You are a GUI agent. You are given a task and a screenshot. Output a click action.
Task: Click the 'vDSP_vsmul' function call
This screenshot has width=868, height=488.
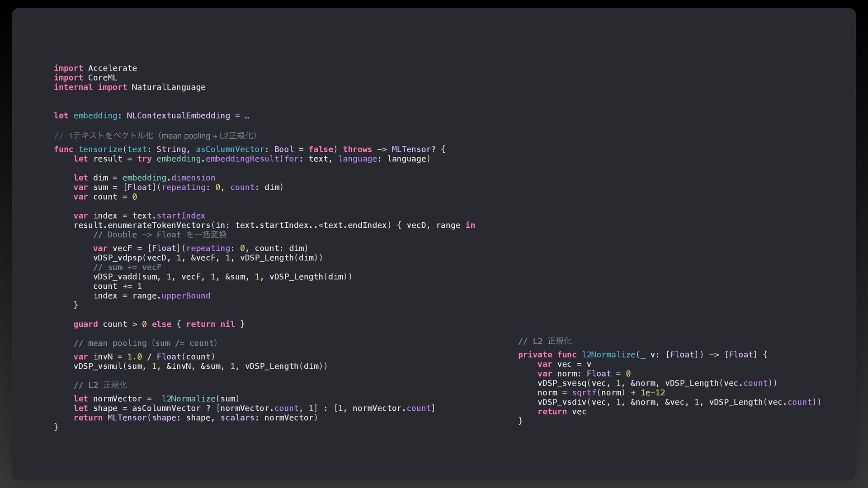click(x=98, y=366)
